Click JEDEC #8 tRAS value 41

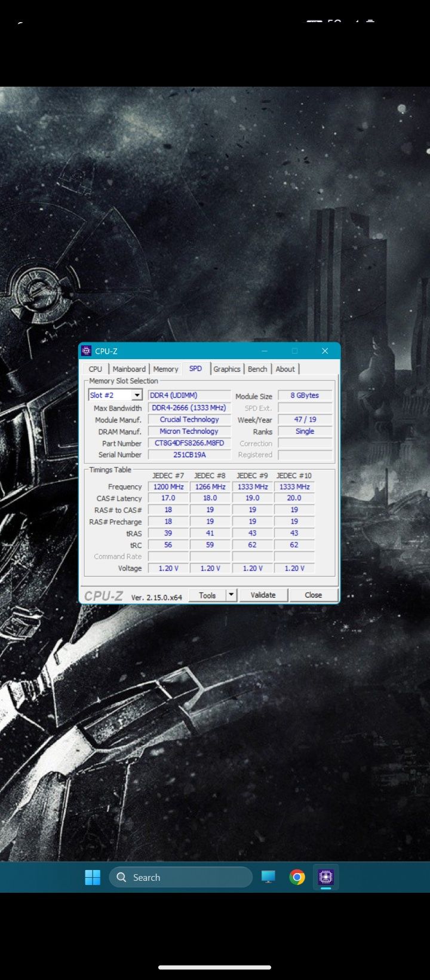tap(210, 533)
